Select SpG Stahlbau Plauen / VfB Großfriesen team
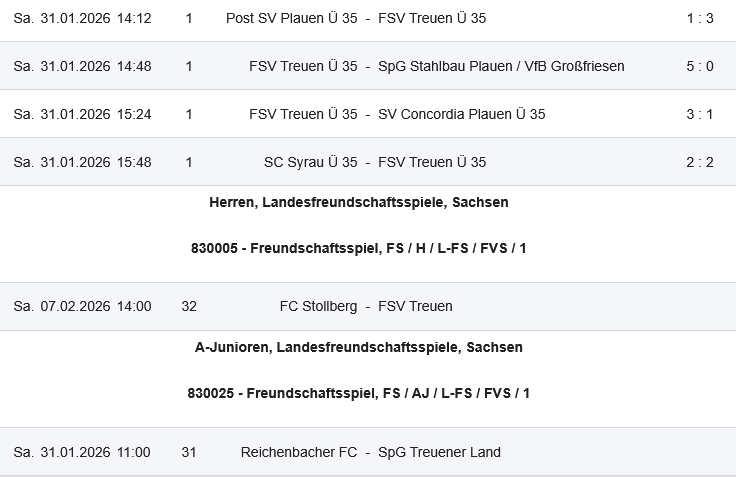The image size is (736, 477). click(501, 66)
